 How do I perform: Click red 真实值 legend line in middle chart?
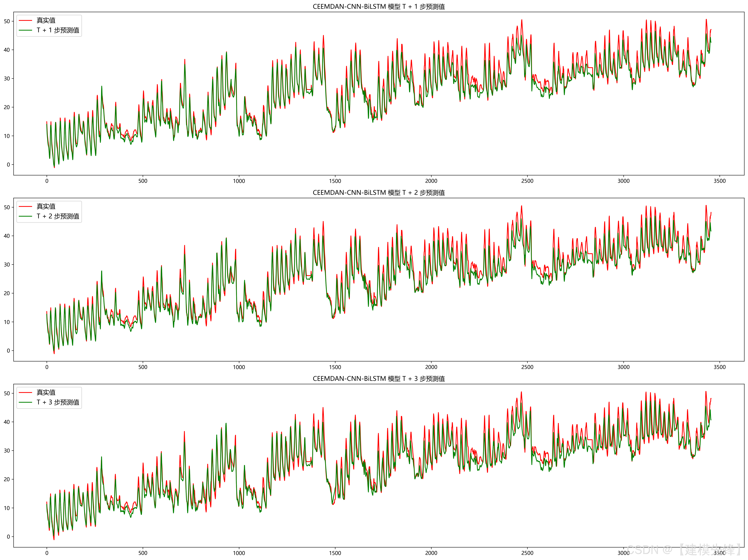(25, 207)
